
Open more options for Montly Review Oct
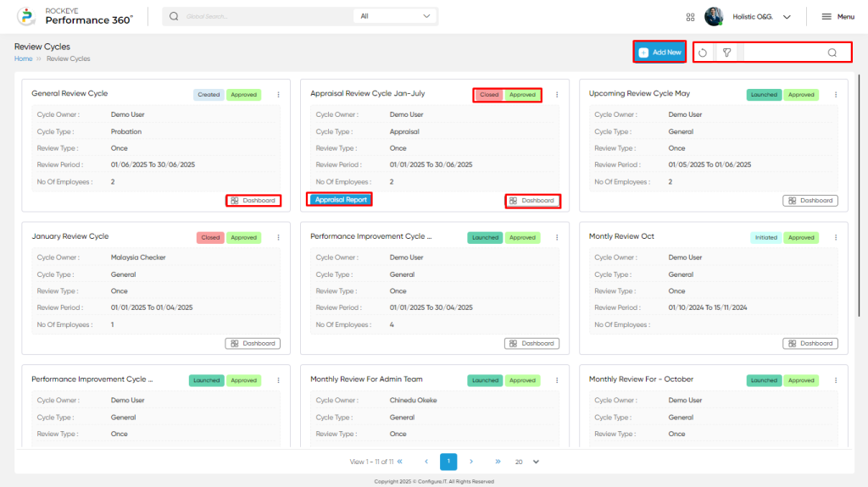836,237
